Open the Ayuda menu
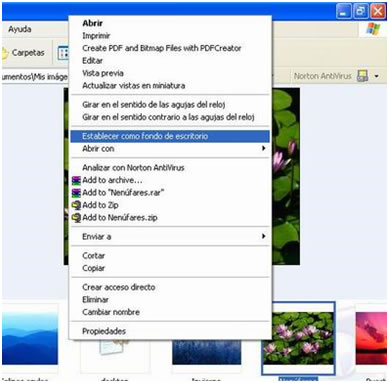The width and height of the screenshot is (389, 383). pos(20,29)
